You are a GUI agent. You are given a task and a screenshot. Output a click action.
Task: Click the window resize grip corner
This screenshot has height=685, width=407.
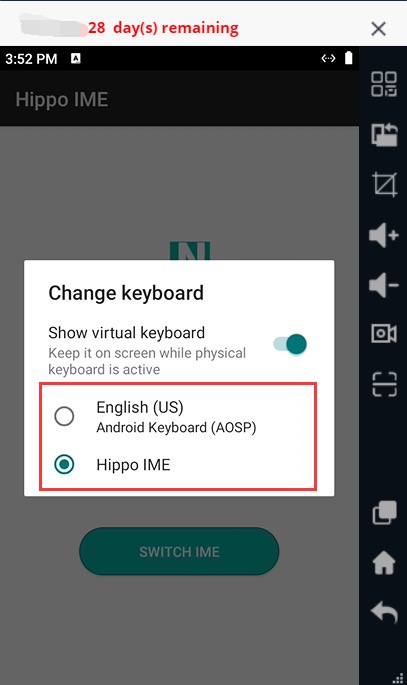pyautogui.click(x=398, y=677)
